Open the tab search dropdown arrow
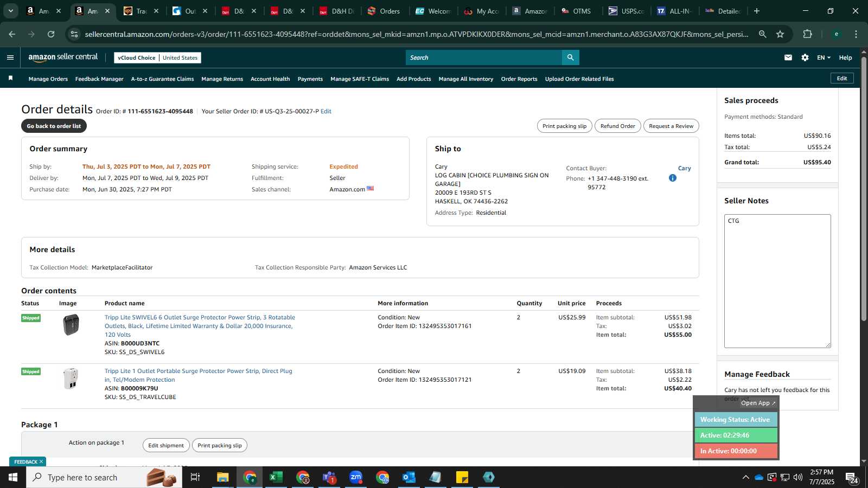The height and width of the screenshot is (488, 868). pyautogui.click(x=10, y=11)
